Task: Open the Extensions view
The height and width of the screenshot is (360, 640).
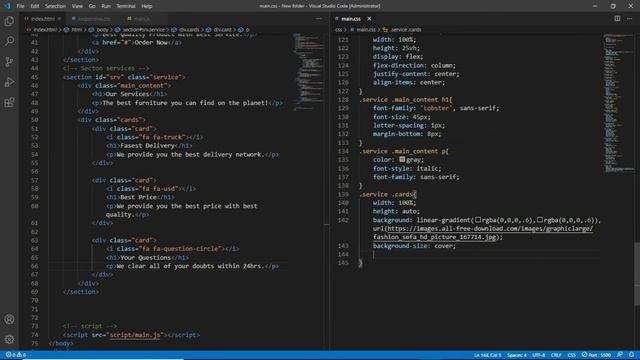Action: [9, 102]
